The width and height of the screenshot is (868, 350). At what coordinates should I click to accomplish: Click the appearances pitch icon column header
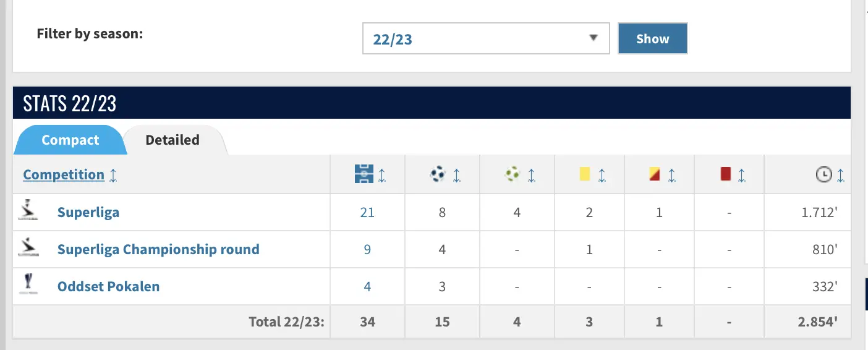click(x=364, y=175)
